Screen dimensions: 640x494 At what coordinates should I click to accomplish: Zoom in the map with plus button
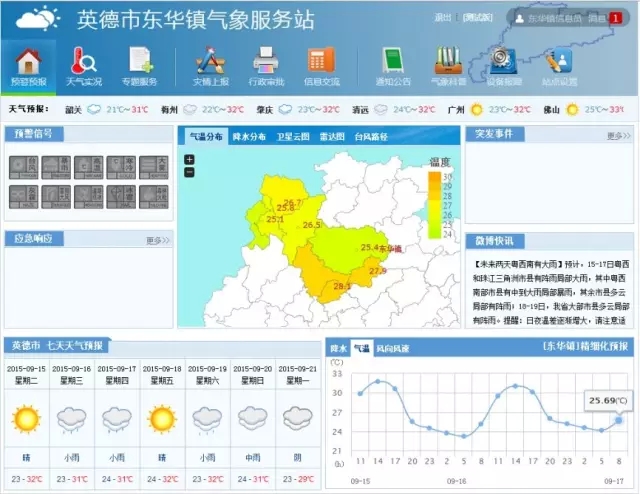pyautogui.click(x=189, y=160)
